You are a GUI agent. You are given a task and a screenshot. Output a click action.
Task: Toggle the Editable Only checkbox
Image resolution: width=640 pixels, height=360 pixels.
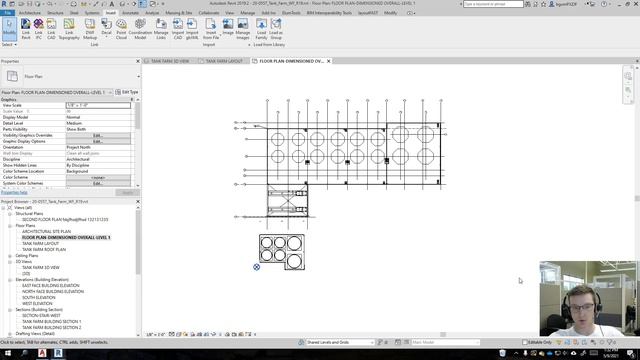point(525,342)
